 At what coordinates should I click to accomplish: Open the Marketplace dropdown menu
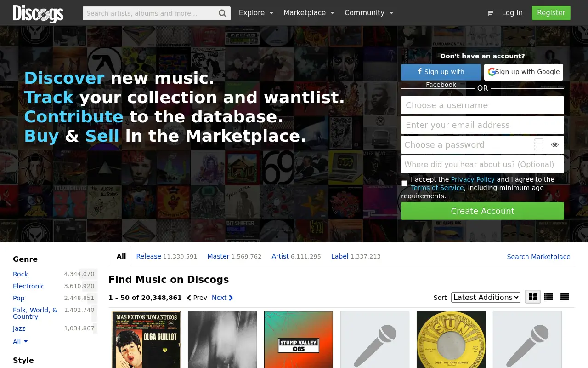[309, 13]
